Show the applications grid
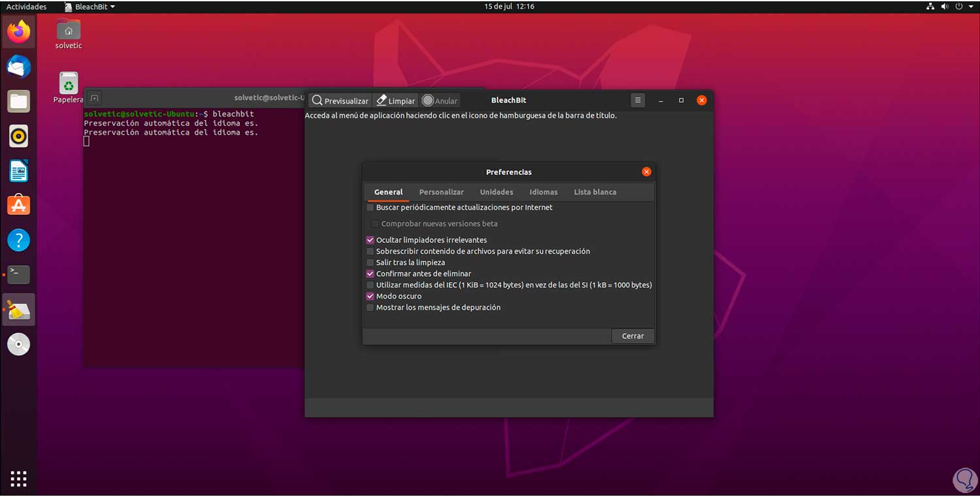 pyautogui.click(x=18, y=479)
